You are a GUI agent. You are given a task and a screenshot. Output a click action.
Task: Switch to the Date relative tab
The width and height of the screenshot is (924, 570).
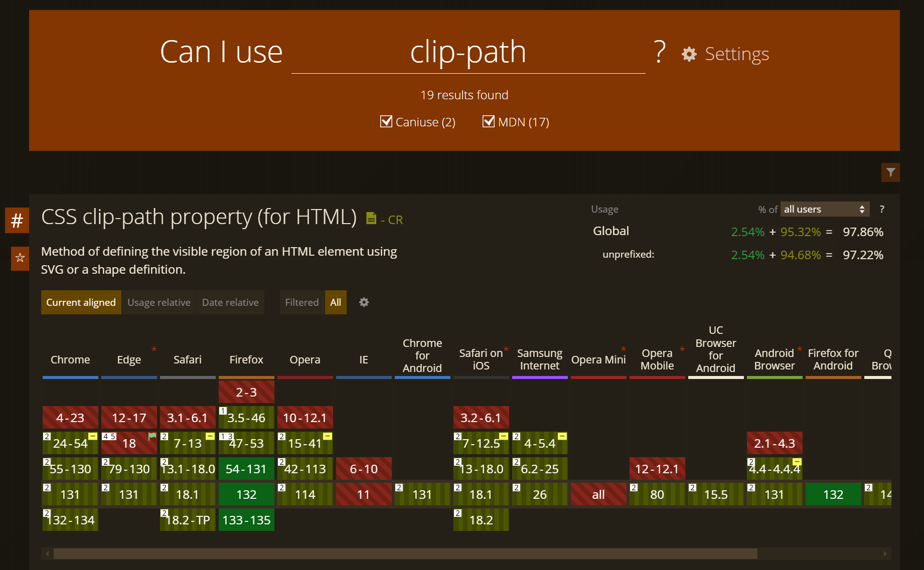pyautogui.click(x=230, y=302)
